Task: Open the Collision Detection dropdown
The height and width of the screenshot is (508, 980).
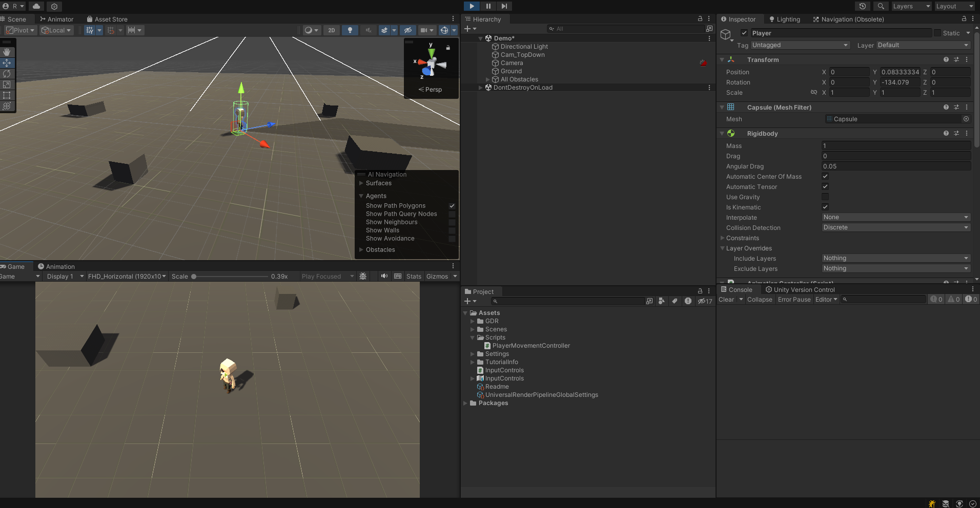Action: 896,228
